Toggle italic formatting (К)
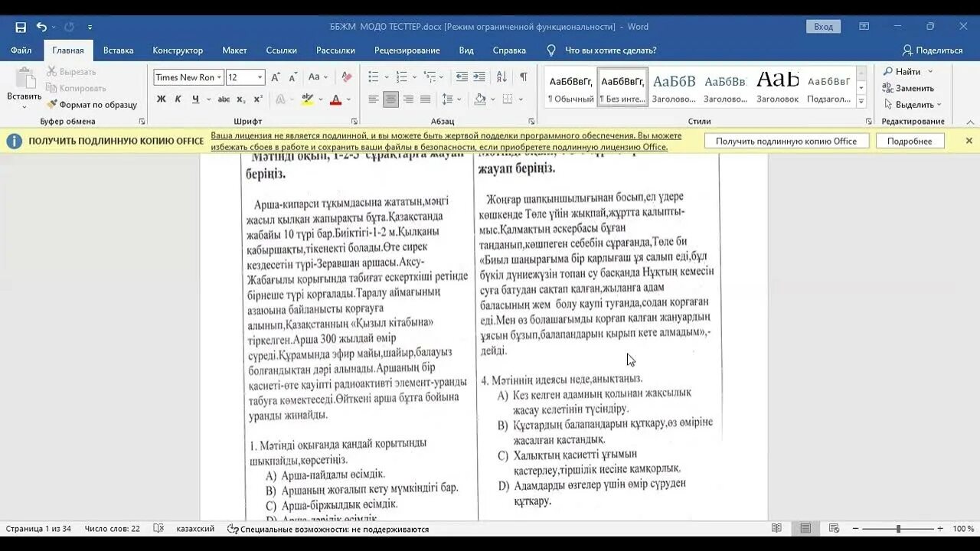Screen dimensions: 980x551 178,99
